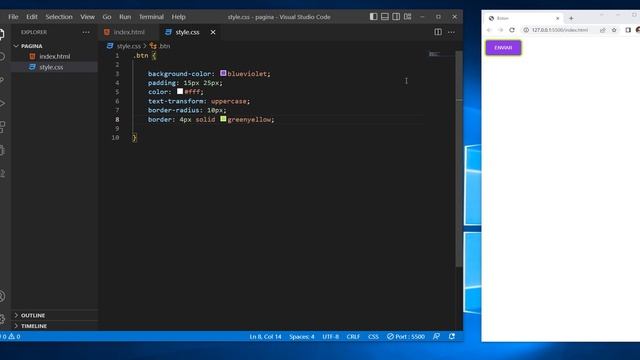This screenshot has width=640, height=360.
Task: Reload the page in the browser window
Action: tap(512, 30)
